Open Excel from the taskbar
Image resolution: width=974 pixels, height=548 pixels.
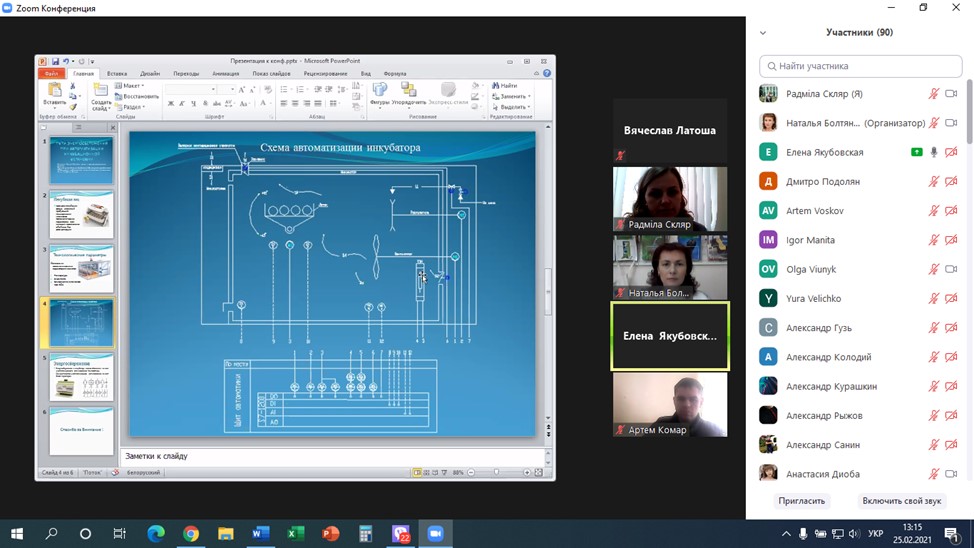[296, 534]
